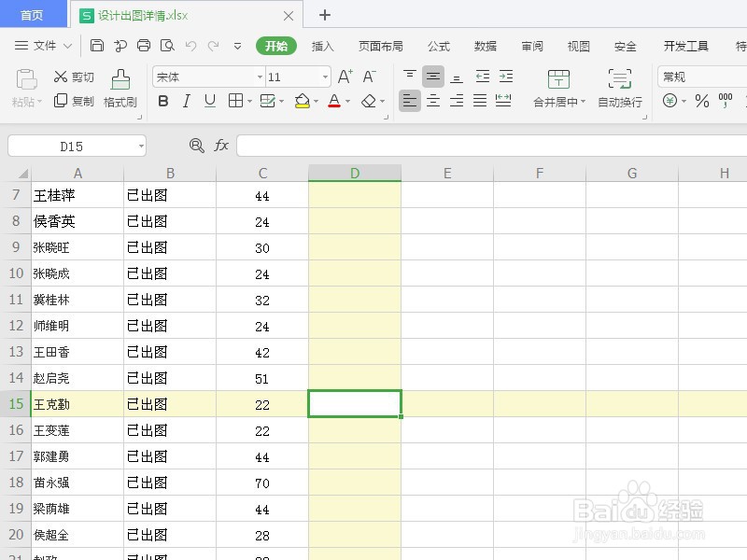The image size is (747, 560).
Task: Toggle vertical middle alignment
Action: (x=433, y=77)
